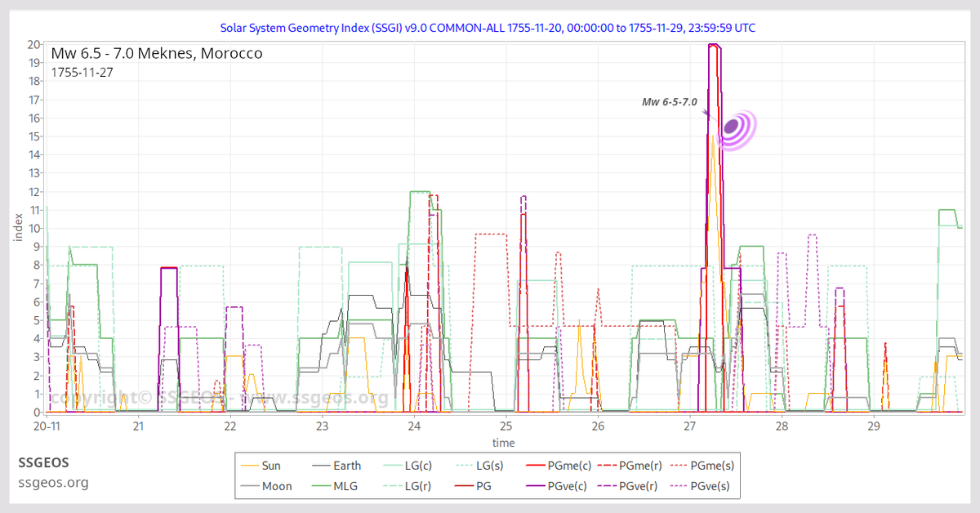The height and width of the screenshot is (513, 980).
Task: Click the Mw 6.5 - 7.0 Meknes, Morocco heading
Action: coord(157,54)
